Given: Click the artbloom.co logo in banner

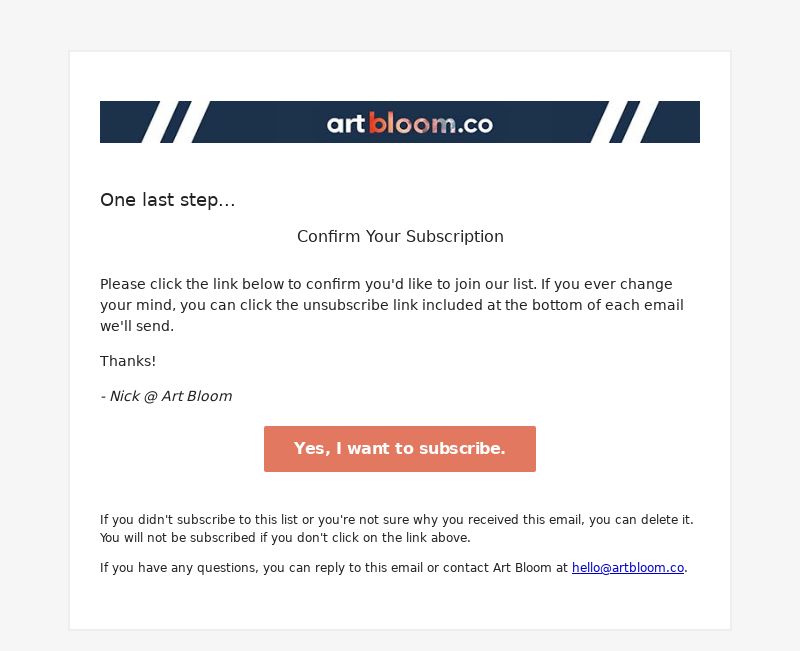Looking at the screenshot, I should (410, 123).
